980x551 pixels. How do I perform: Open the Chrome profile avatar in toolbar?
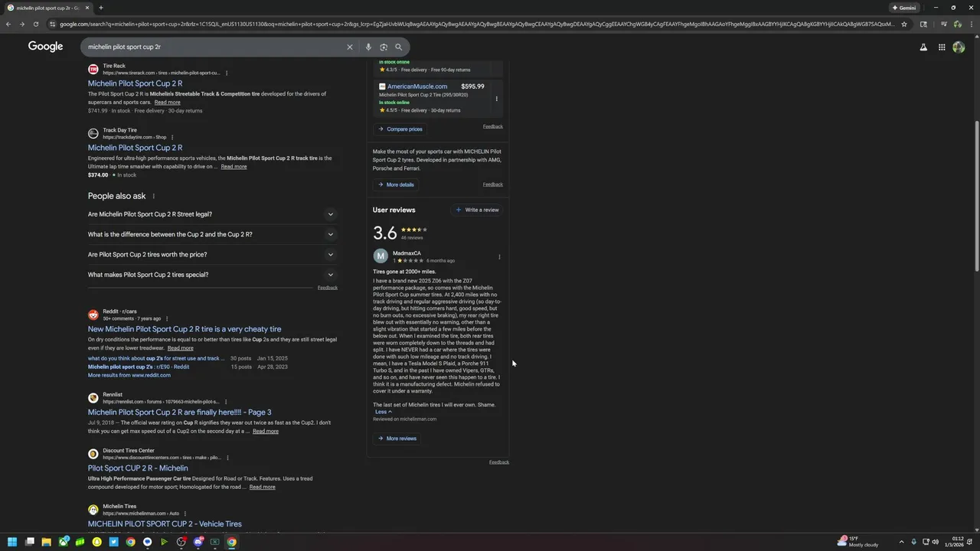[957, 24]
